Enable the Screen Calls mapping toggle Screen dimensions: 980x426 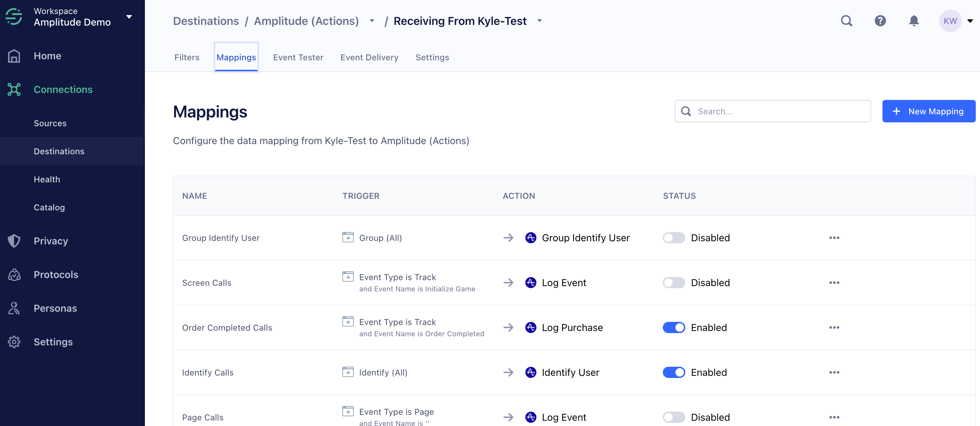click(x=673, y=282)
